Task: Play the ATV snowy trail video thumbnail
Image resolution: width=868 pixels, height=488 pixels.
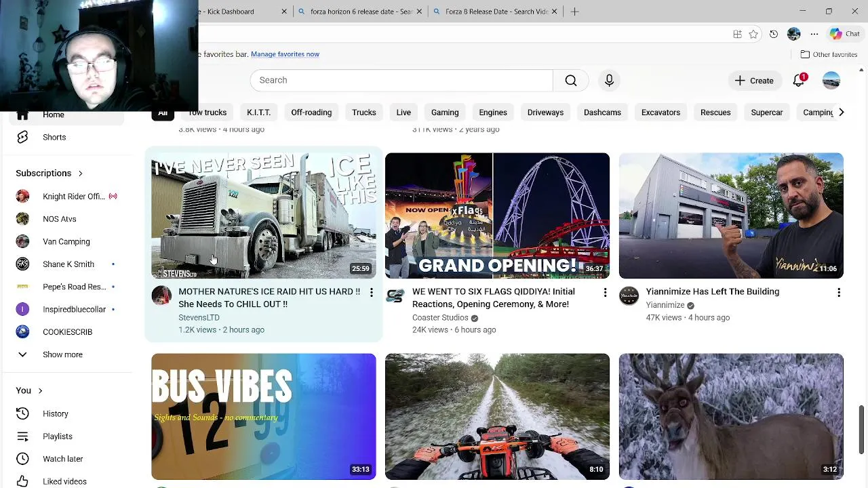Action: pyautogui.click(x=497, y=416)
